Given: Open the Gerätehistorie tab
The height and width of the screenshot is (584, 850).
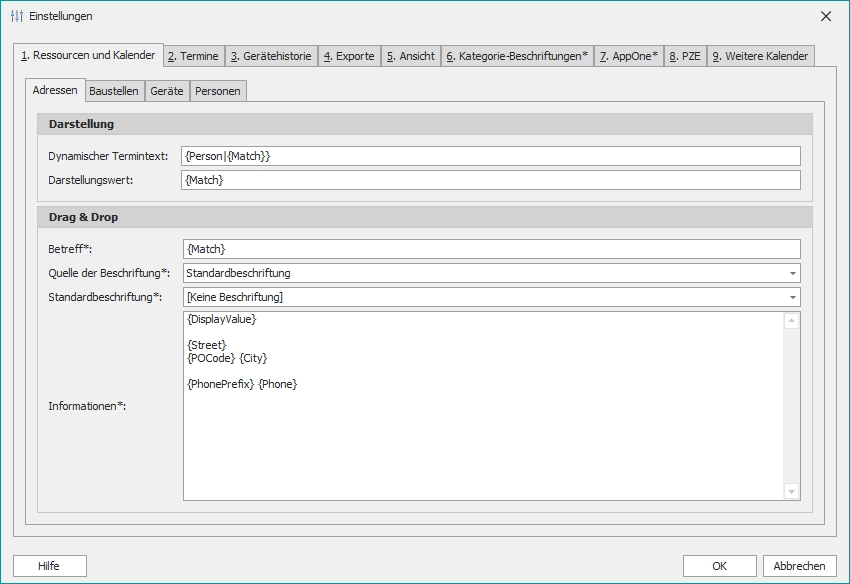Looking at the screenshot, I should coord(271,56).
